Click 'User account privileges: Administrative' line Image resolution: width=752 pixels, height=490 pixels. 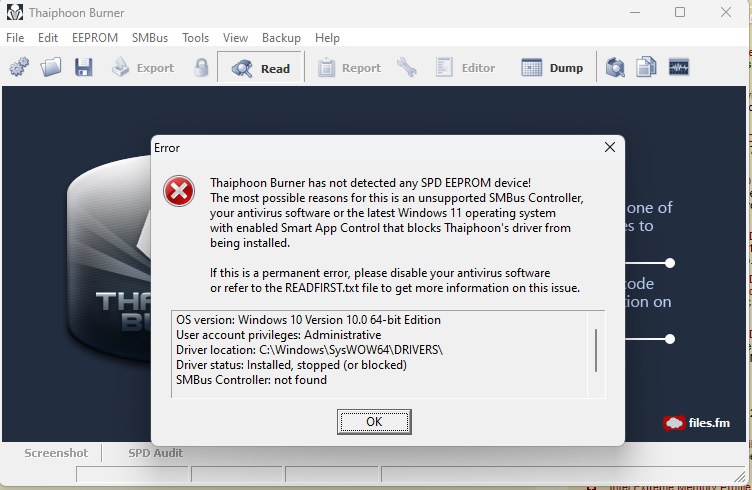pos(279,335)
